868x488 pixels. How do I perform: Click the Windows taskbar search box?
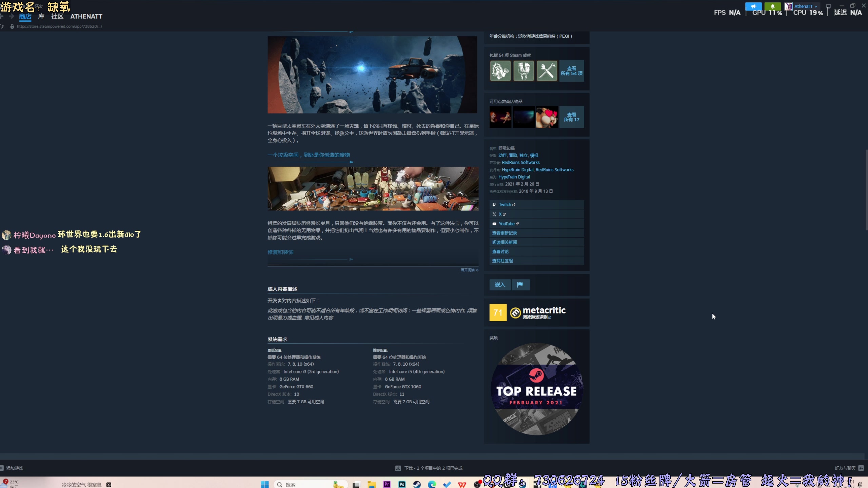[310, 484]
